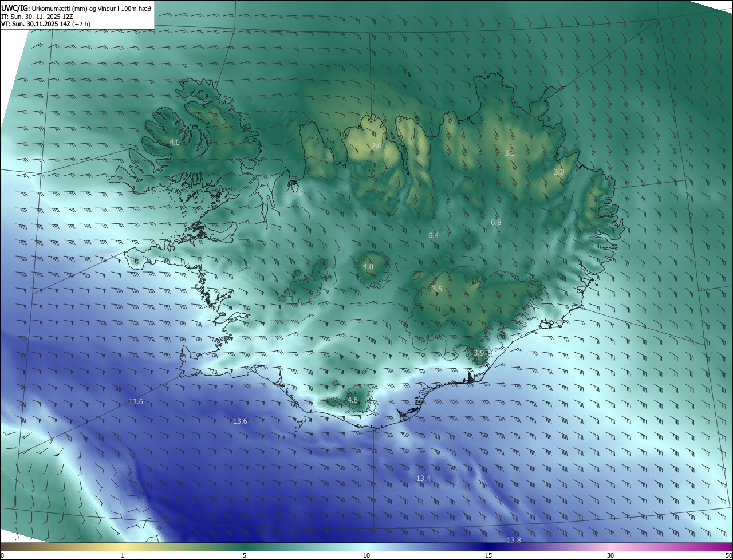The height and width of the screenshot is (560, 733).
Task: Click the dark blue section of the color bar
Action: click(488, 547)
